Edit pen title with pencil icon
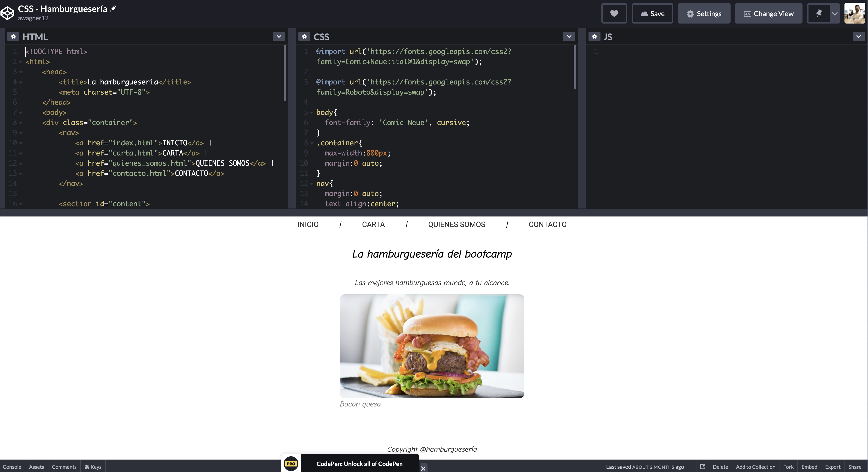The image size is (868, 472). tap(113, 9)
